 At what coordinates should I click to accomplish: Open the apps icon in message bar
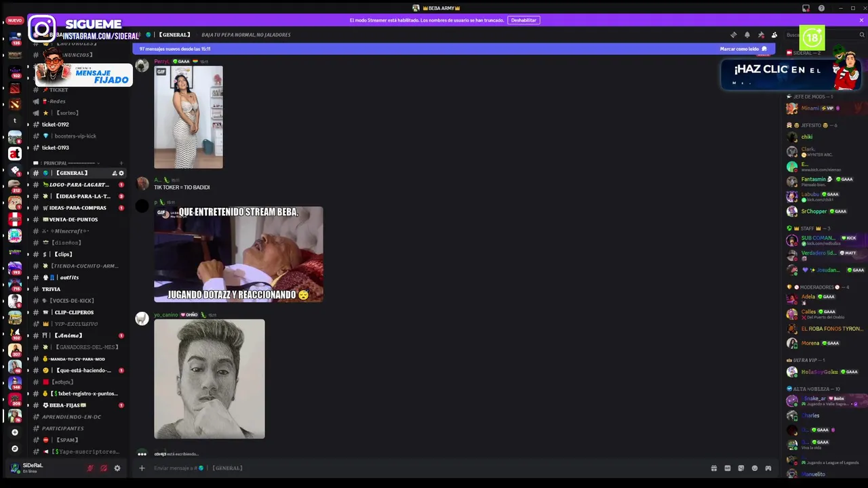[x=768, y=468]
